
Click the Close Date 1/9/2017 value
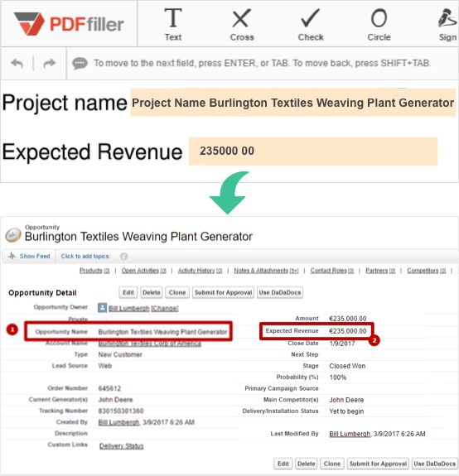click(x=342, y=344)
